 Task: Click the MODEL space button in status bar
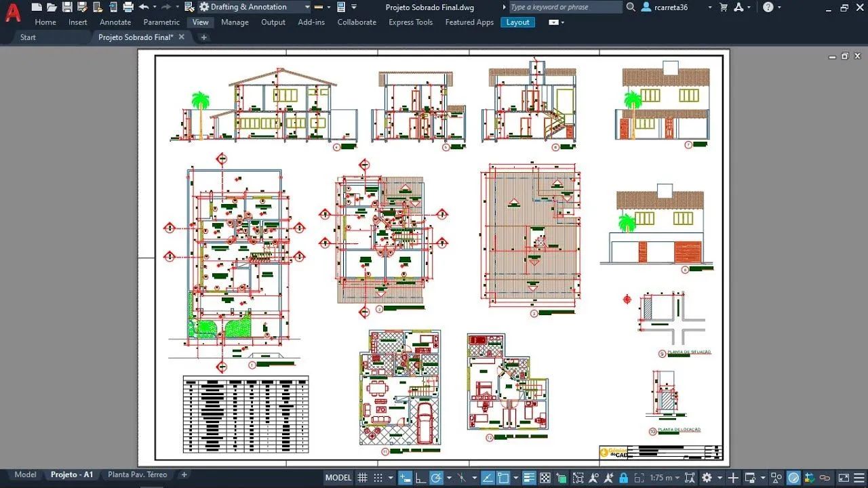(x=338, y=477)
